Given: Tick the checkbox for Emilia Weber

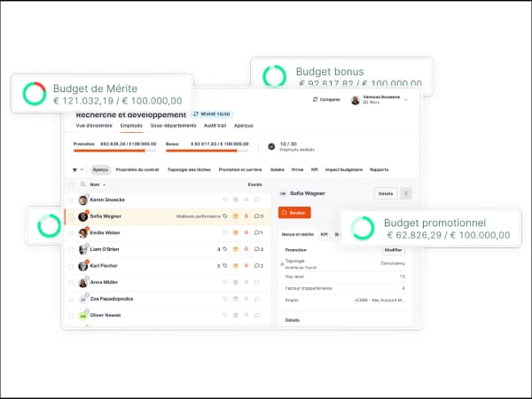Looking at the screenshot, I should tap(71, 233).
